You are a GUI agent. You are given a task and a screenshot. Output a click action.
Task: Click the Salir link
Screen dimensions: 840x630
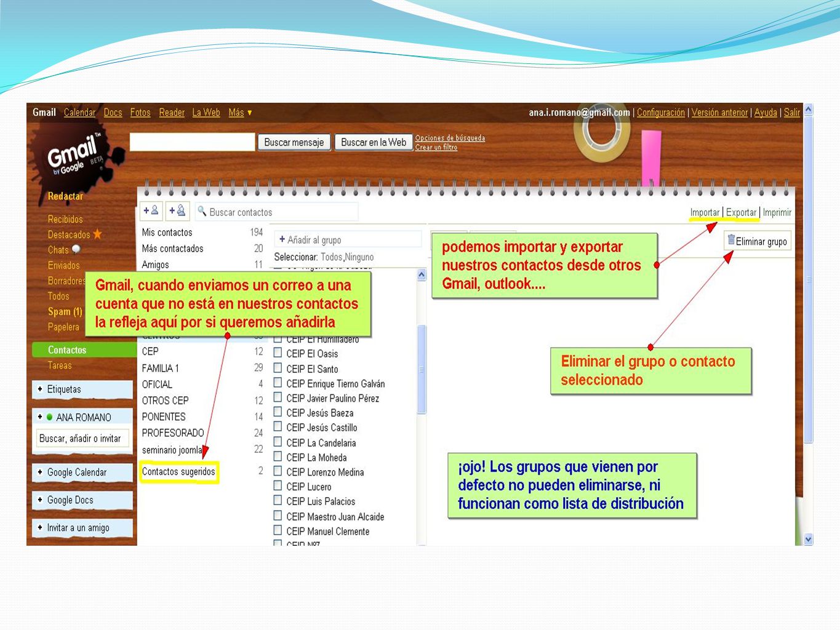tap(792, 113)
